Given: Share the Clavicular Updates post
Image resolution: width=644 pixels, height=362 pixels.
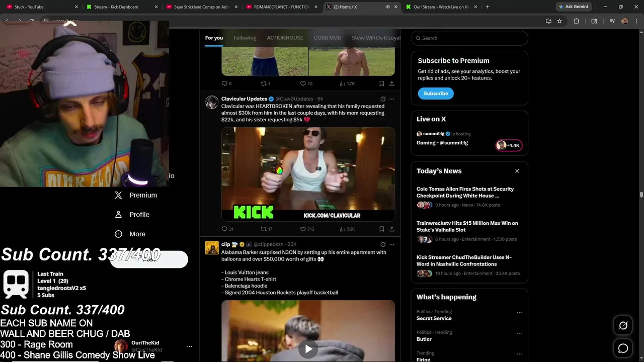Looking at the screenshot, I should coord(392,229).
